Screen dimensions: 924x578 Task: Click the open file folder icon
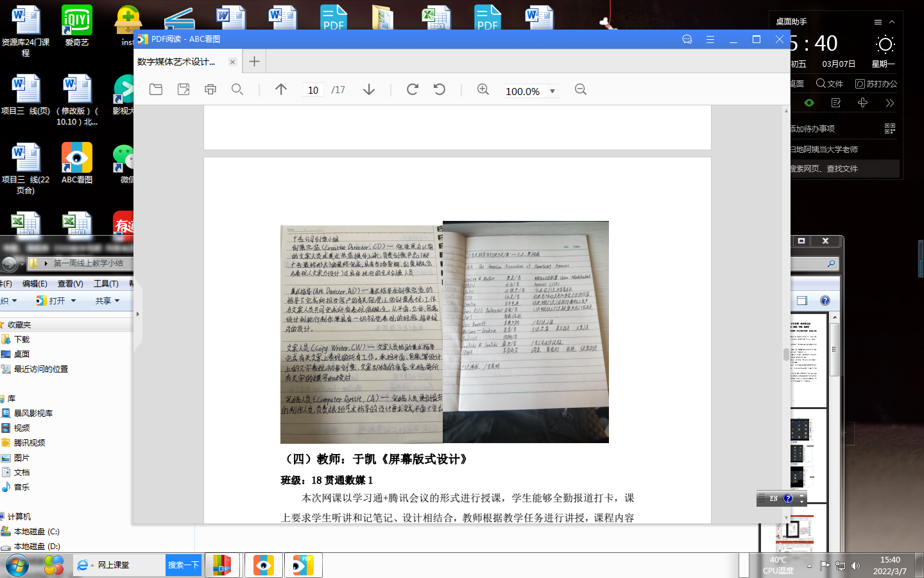click(156, 89)
